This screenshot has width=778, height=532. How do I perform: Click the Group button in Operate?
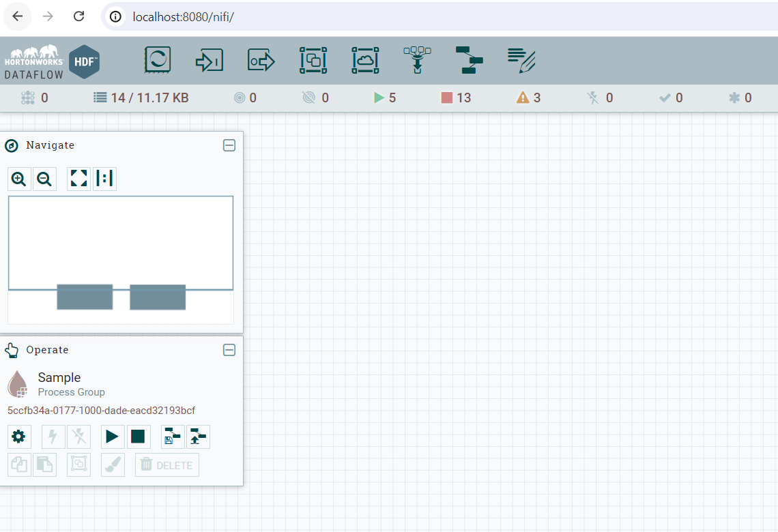(x=79, y=464)
